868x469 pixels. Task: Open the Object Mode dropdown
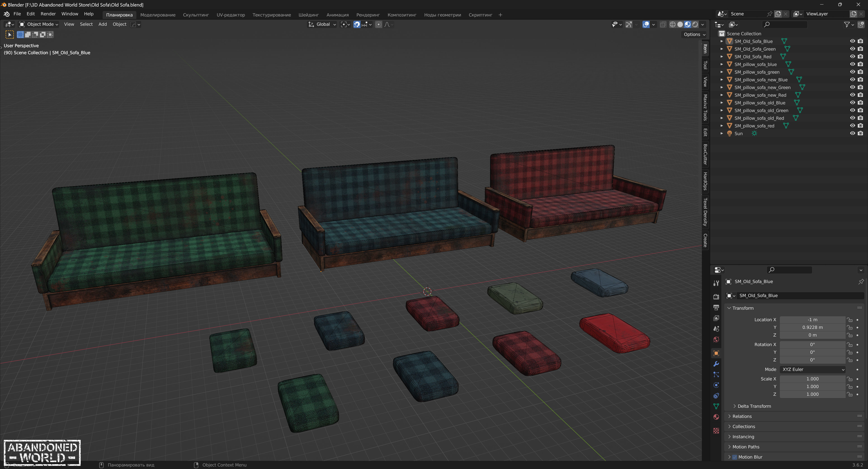tap(38, 24)
